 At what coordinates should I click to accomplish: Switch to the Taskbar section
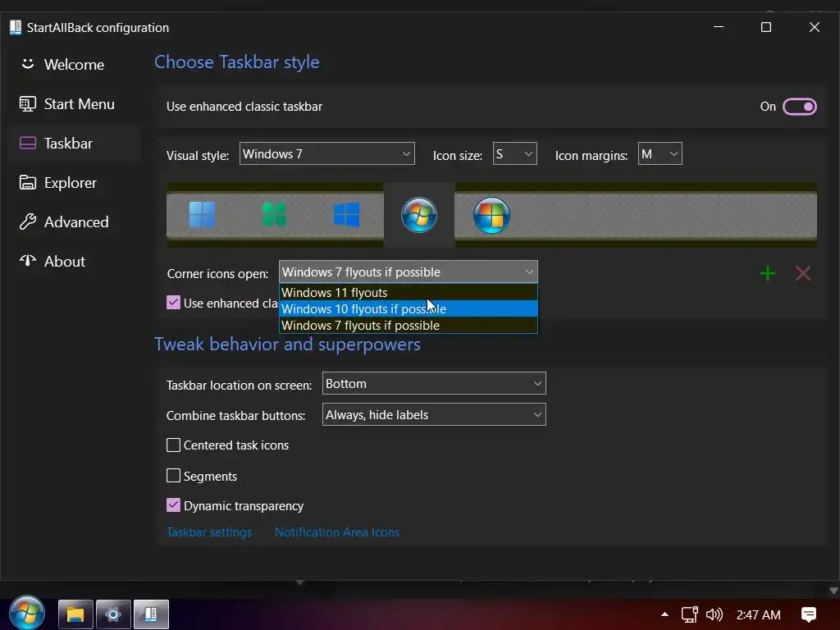coord(74,143)
